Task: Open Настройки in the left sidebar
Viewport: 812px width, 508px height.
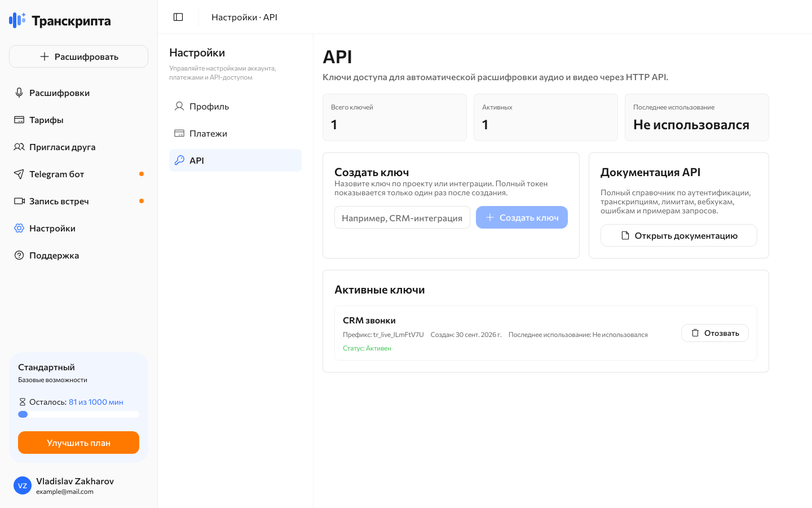Action: point(78,228)
